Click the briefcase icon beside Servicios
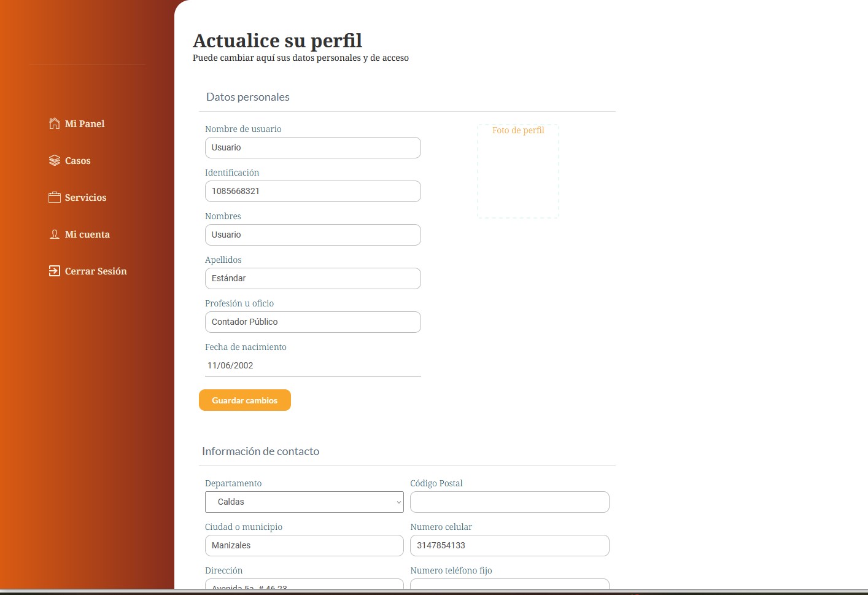The height and width of the screenshot is (595, 868). click(55, 197)
